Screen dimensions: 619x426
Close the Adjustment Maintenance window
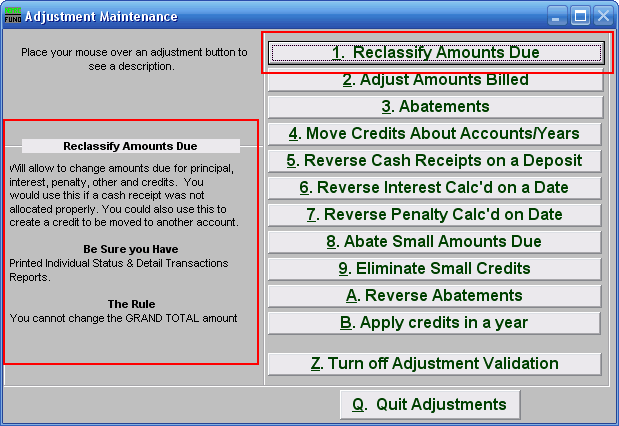point(602,16)
